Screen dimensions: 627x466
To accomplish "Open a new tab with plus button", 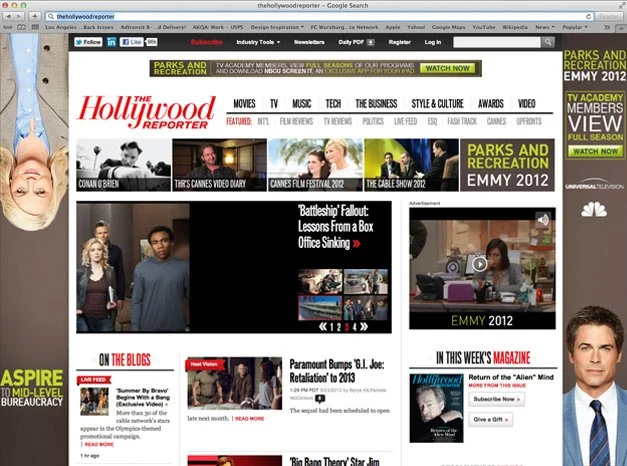I will [x=621, y=27].
